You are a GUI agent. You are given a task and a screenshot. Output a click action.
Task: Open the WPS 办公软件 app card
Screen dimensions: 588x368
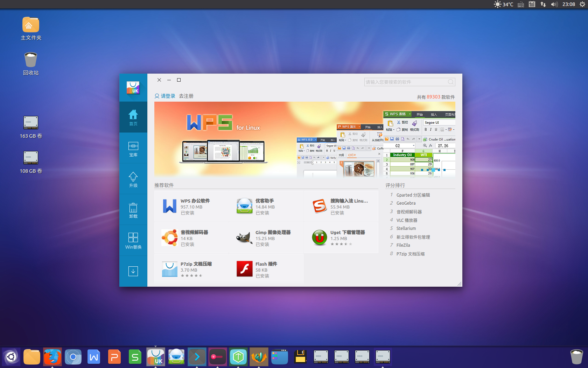pos(191,206)
